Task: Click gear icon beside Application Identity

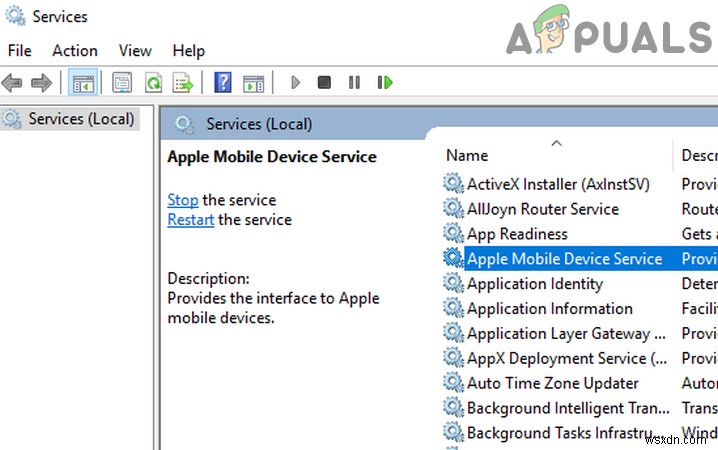Action: [x=453, y=282]
